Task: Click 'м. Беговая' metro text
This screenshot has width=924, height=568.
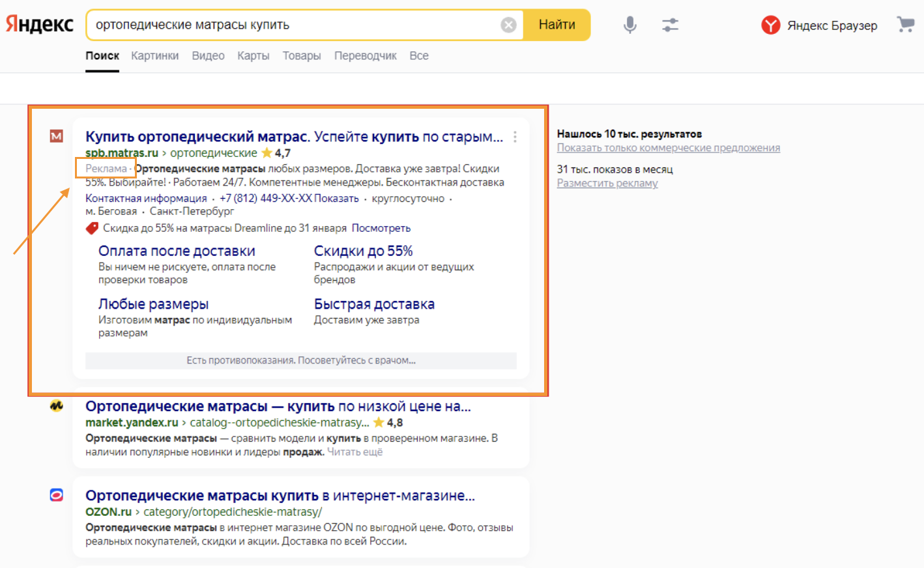Action: click(111, 211)
